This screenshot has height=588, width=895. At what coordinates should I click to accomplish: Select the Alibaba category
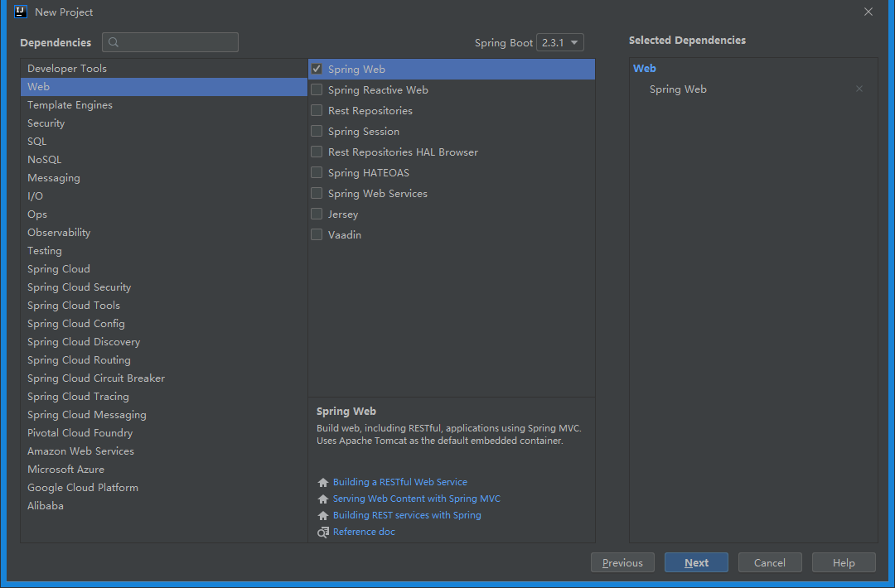(164, 507)
